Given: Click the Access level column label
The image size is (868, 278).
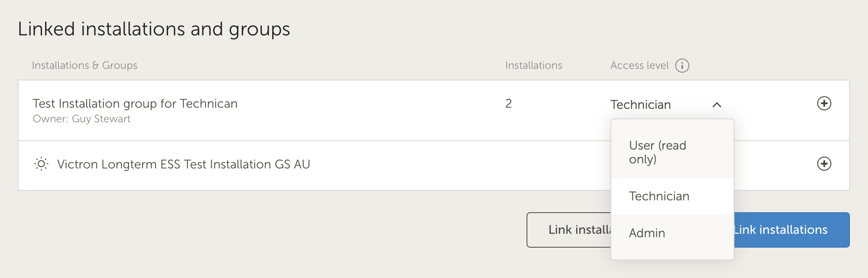Looking at the screenshot, I should [639, 65].
